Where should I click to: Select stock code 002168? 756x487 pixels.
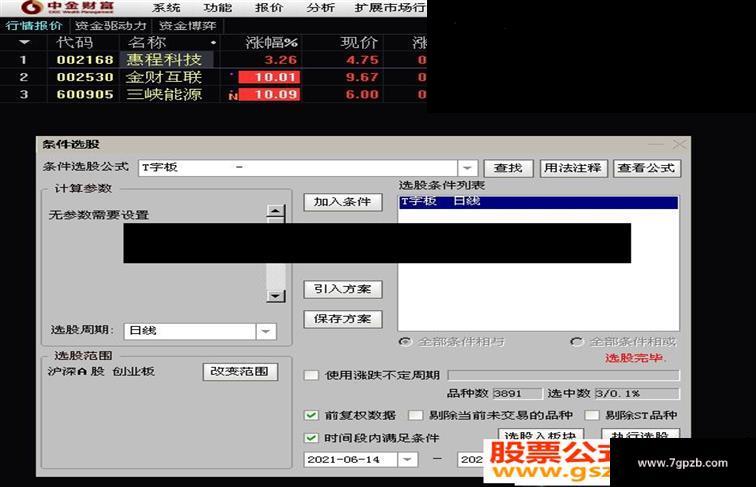(85, 60)
